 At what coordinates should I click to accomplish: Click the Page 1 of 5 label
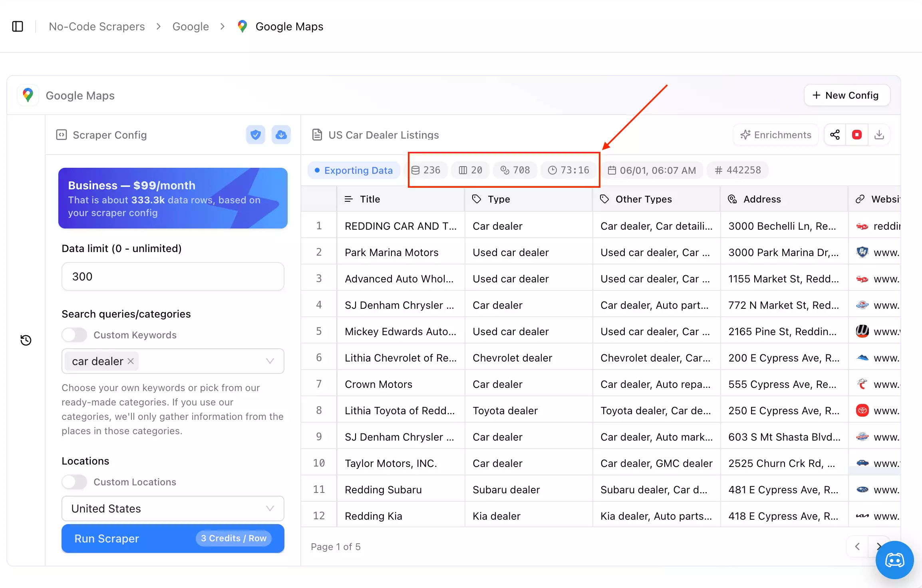point(336,546)
